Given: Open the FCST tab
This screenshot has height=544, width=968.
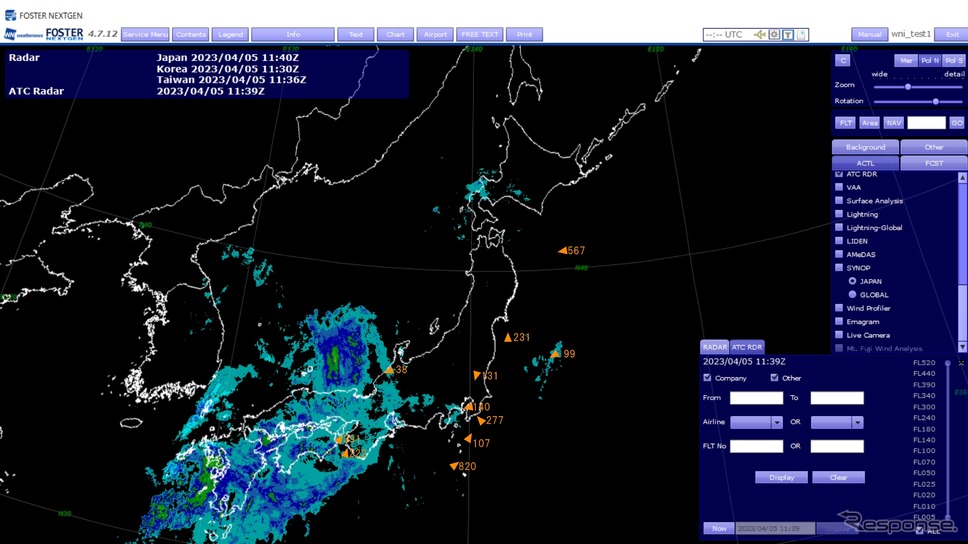Looking at the screenshot, I should (x=933, y=163).
